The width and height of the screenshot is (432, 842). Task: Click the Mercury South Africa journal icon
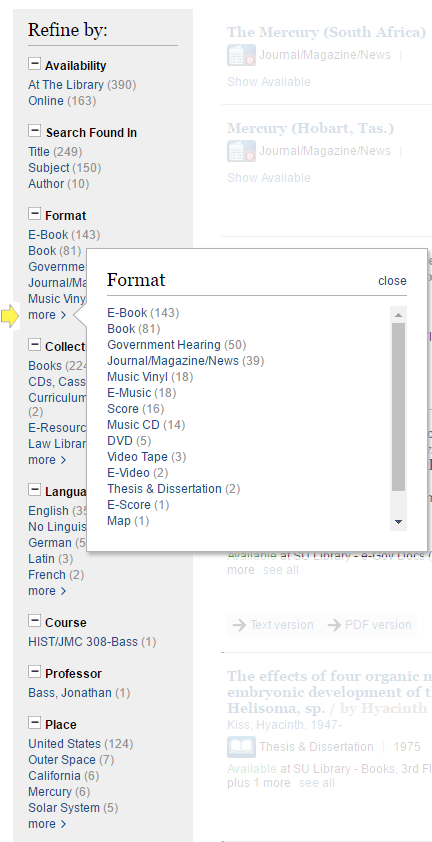click(x=241, y=55)
